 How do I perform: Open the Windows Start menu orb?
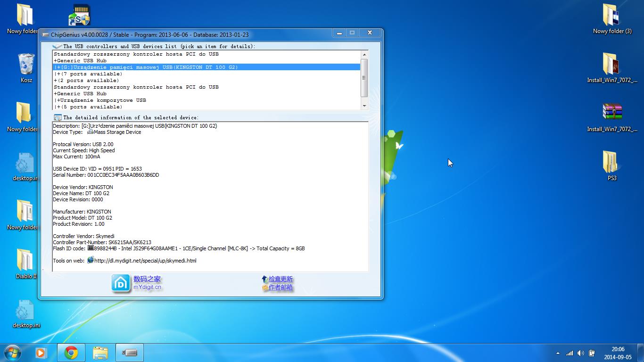[x=12, y=353]
